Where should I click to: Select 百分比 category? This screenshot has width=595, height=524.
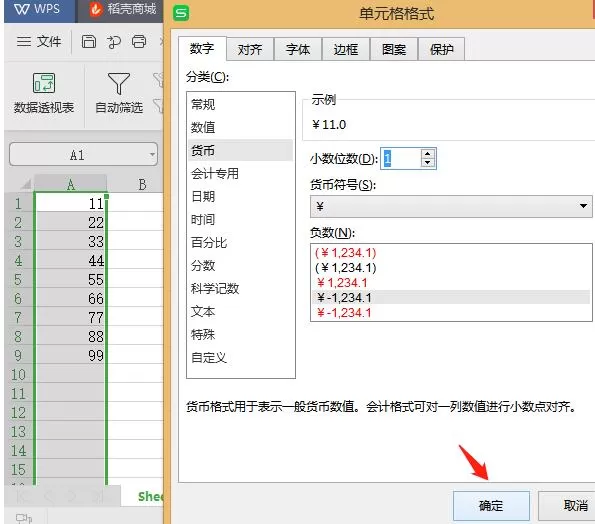tap(241, 242)
